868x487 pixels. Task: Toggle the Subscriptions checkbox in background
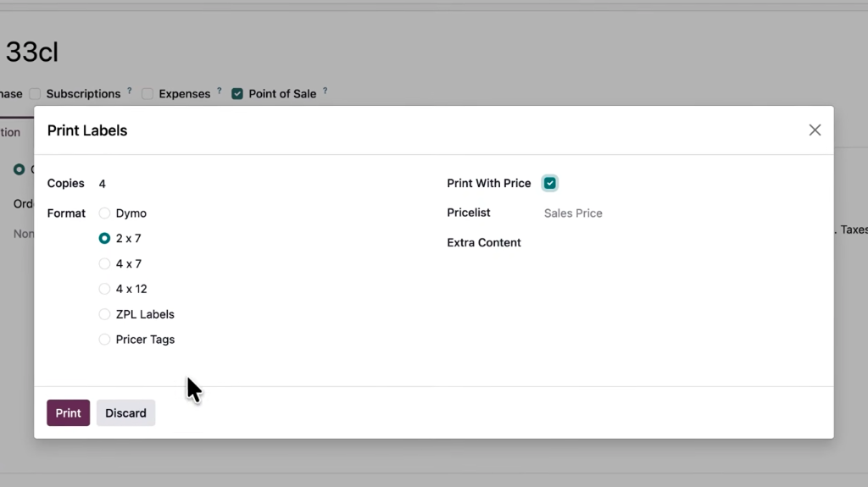(35, 94)
